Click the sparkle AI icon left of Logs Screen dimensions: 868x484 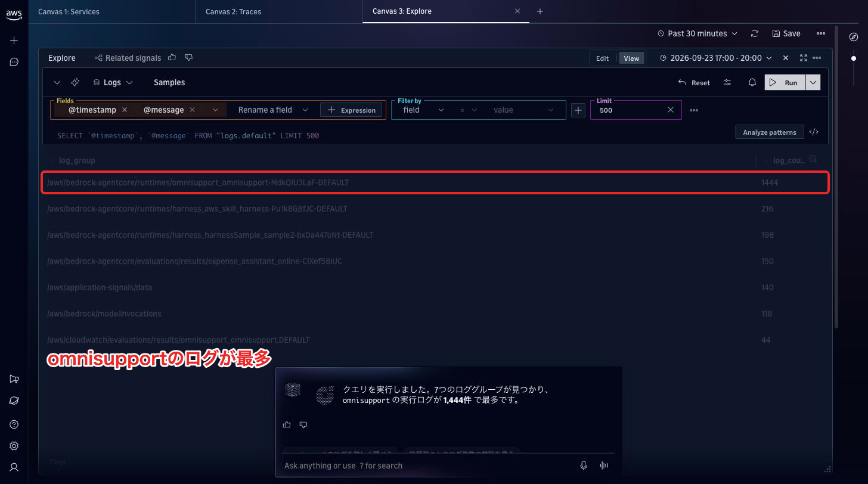[x=75, y=82]
